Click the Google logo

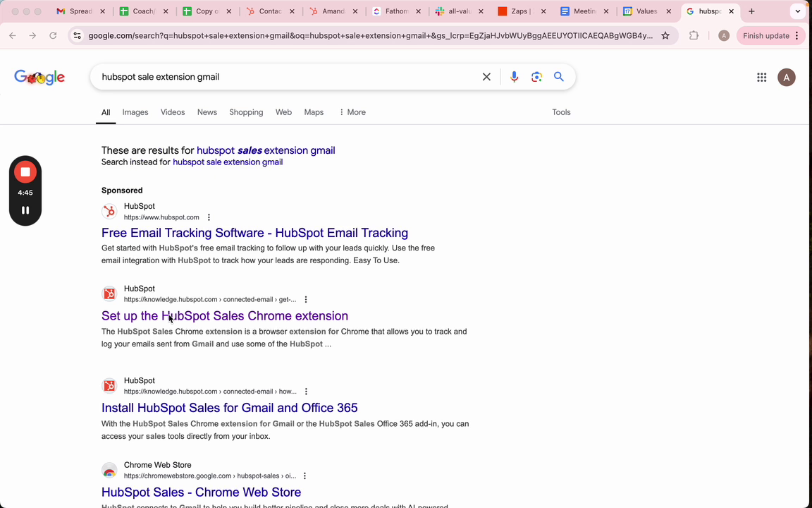39,77
